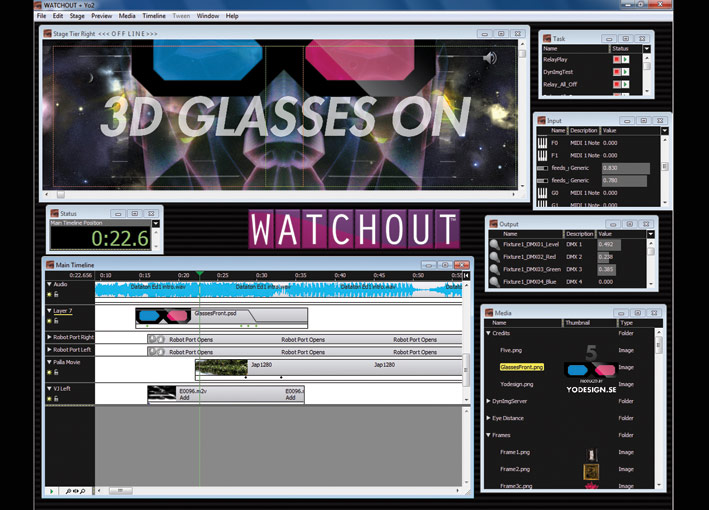709x510 pixels.
Task: Click the left magnifier zoom icon in the timeline
Action: coord(68,491)
